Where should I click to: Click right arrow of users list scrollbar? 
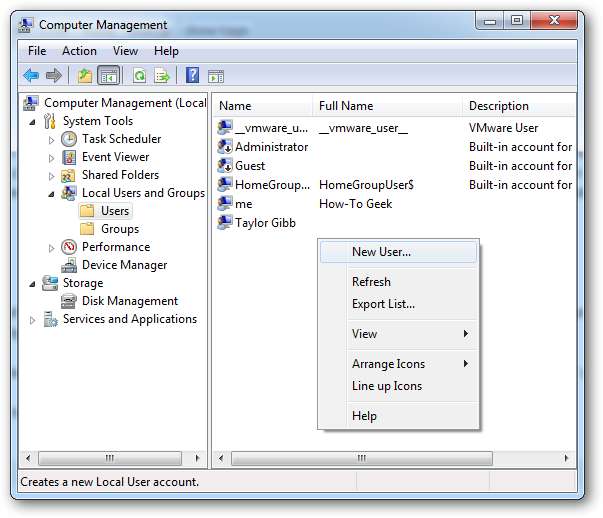[566, 458]
